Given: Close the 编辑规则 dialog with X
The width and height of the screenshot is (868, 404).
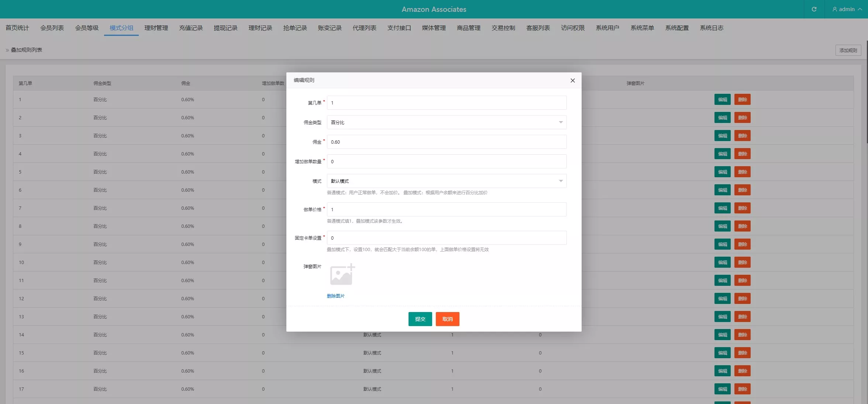Looking at the screenshot, I should [572, 81].
